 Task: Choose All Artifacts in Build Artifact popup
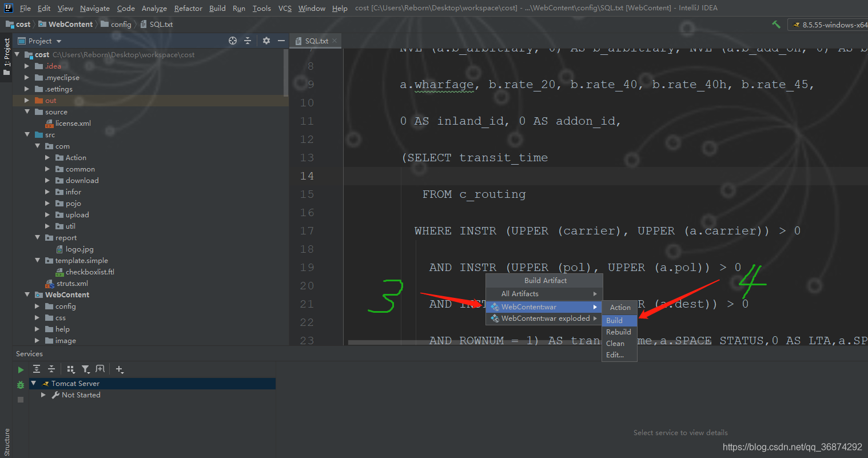[544, 294]
